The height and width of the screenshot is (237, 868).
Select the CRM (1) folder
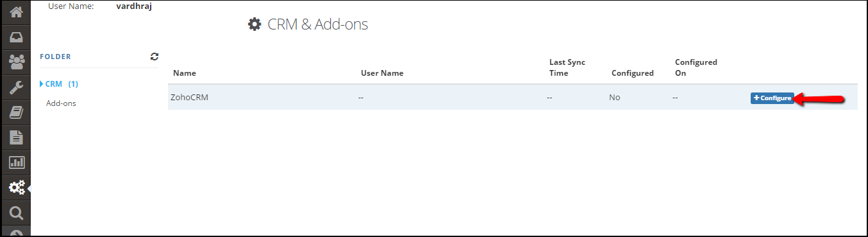[x=62, y=84]
